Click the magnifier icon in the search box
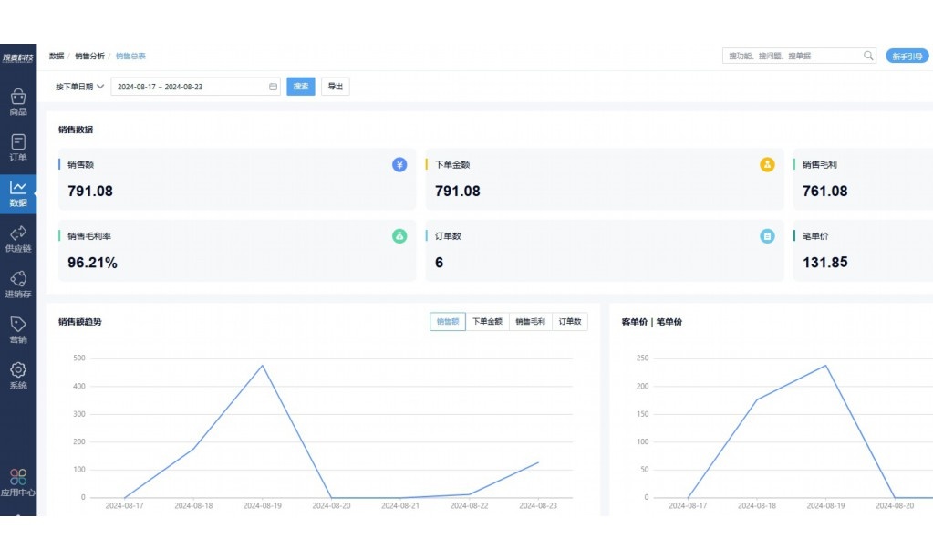 (868, 56)
